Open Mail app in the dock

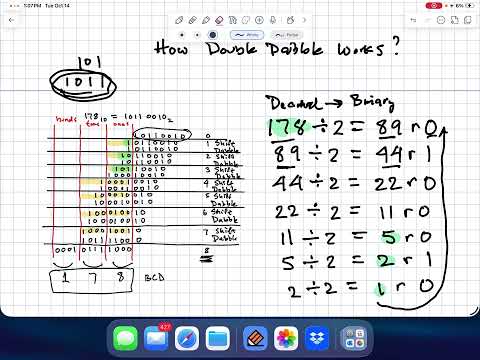[x=156, y=338]
